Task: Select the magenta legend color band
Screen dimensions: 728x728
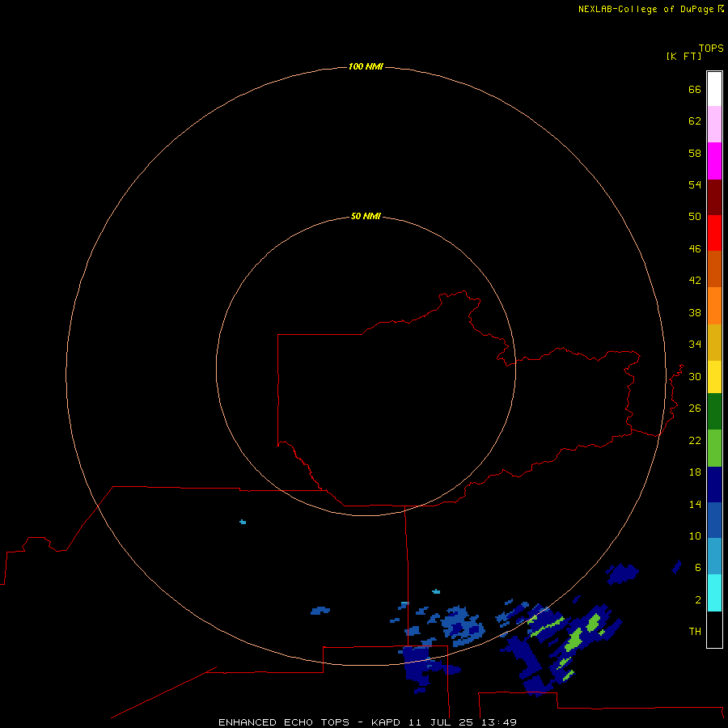Action: tap(714, 161)
